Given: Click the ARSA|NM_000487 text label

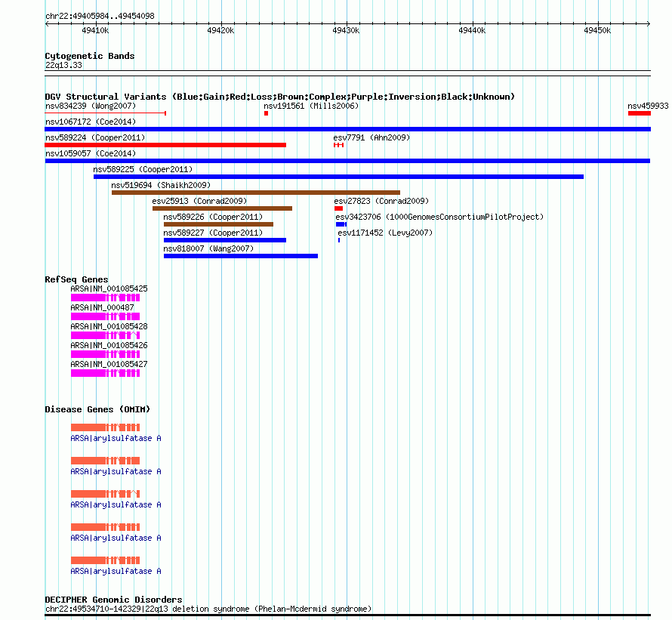Looking at the screenshot, I should pyautogui.click(x=102, y=307).
